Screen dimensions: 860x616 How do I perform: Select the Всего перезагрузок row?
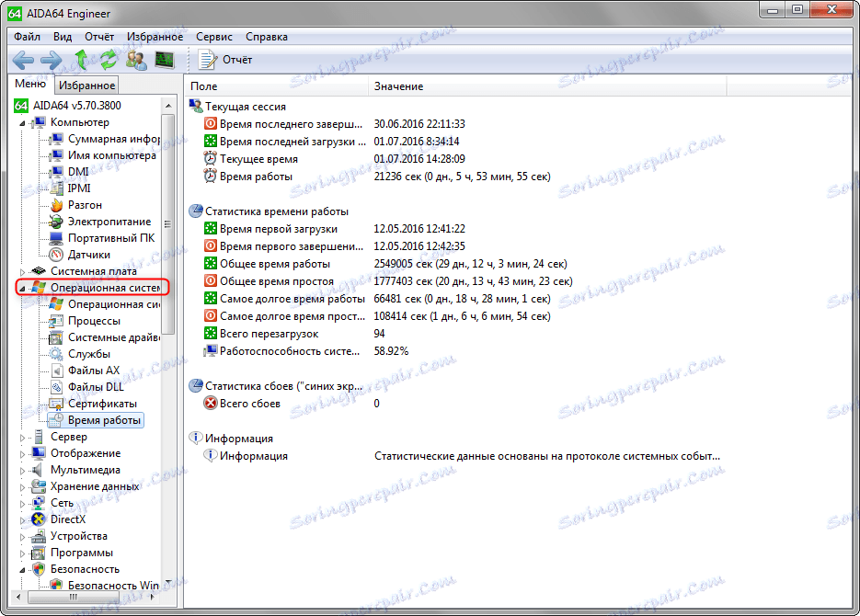[x=294, y=334]
